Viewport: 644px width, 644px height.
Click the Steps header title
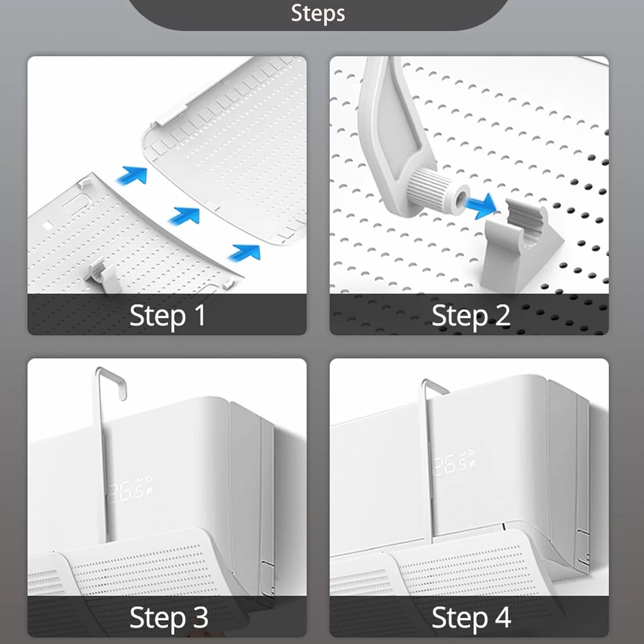click(318, 14)
